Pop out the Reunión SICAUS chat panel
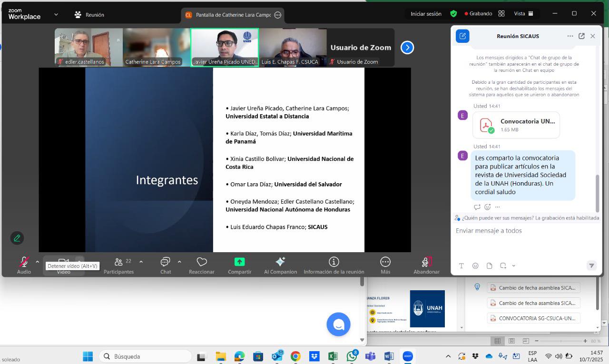 coord(581,36)
